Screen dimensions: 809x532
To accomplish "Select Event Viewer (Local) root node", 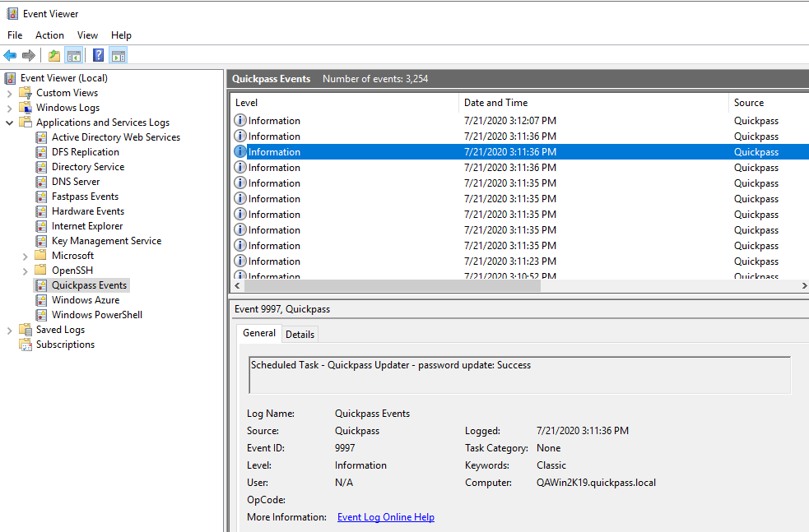I will pyautogui.click(x=64, y=78).
